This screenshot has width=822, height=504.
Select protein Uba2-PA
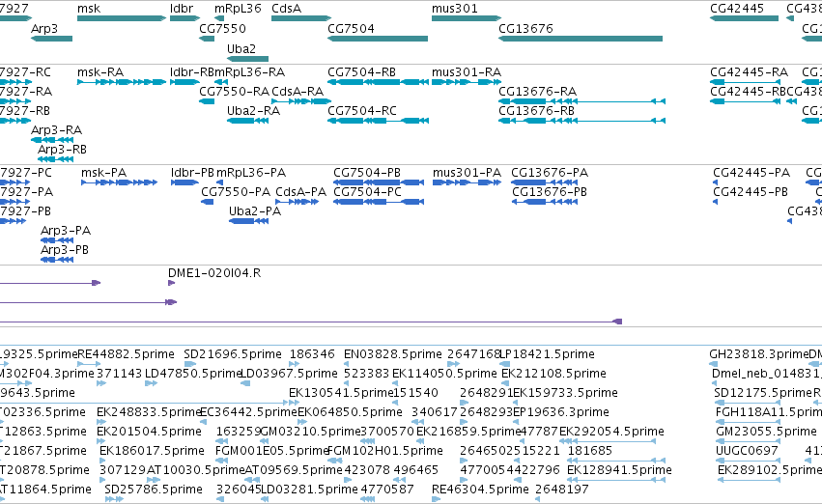[x=255, y=211]
